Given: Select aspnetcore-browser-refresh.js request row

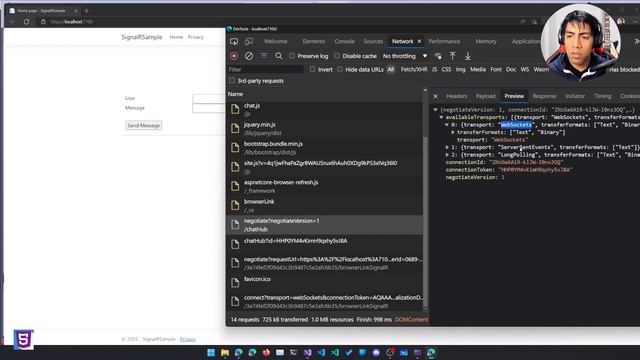Looking at the screenshot, I should [x=325, y=186].
